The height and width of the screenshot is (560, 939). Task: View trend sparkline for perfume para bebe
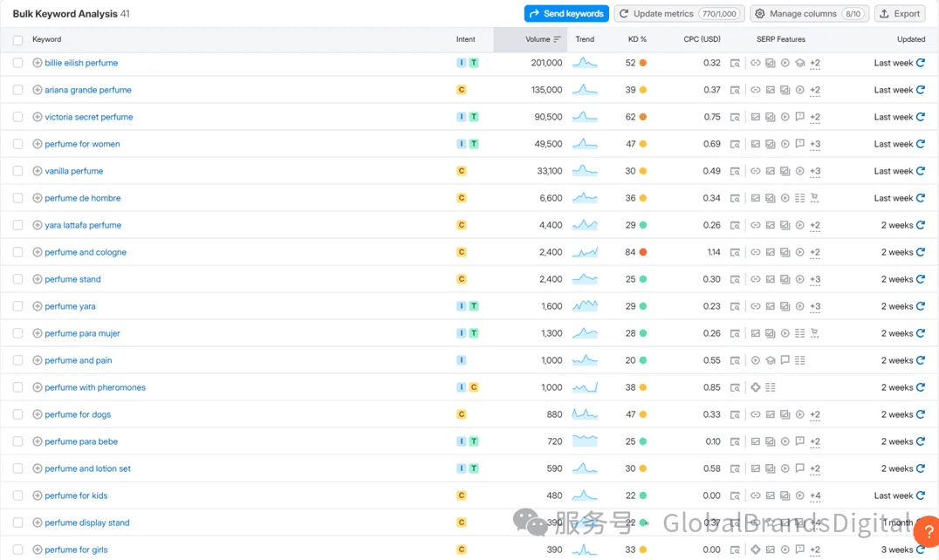click(585, 441)
